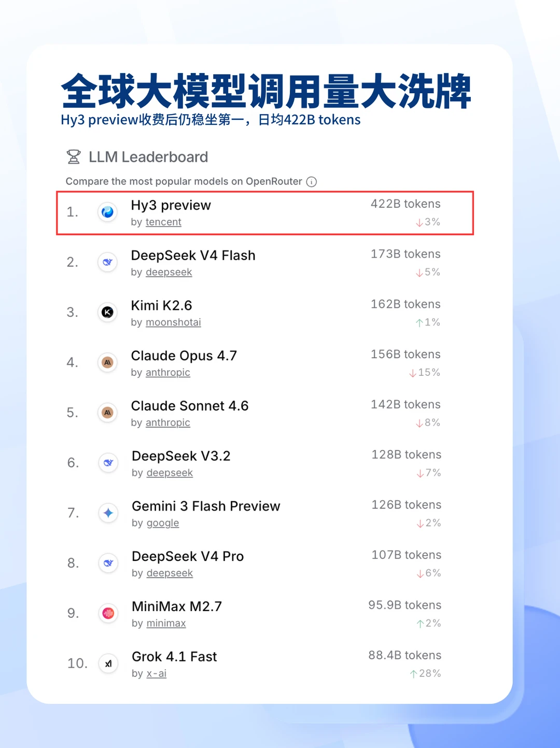Open the tencent author link

coord(163,222)
